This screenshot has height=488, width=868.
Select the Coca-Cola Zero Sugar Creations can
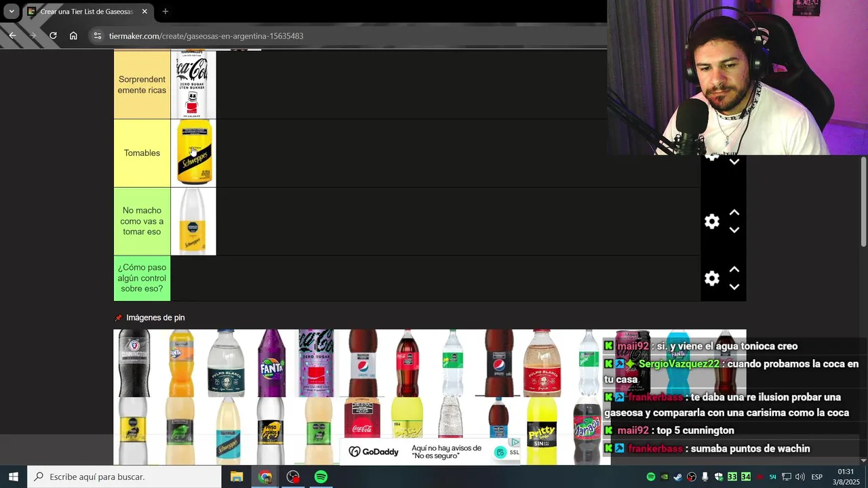tap(317, 363)
